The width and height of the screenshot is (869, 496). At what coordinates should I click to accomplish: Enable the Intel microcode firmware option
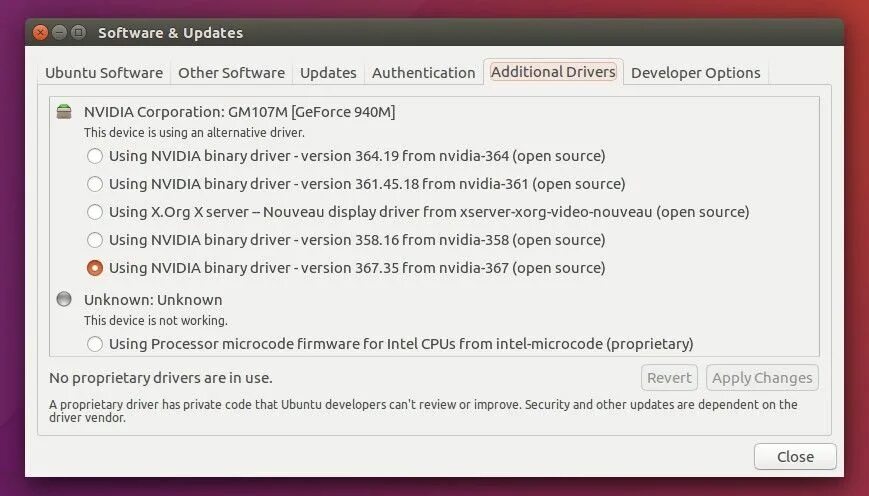pyautogui.click(x=95, y=344)
